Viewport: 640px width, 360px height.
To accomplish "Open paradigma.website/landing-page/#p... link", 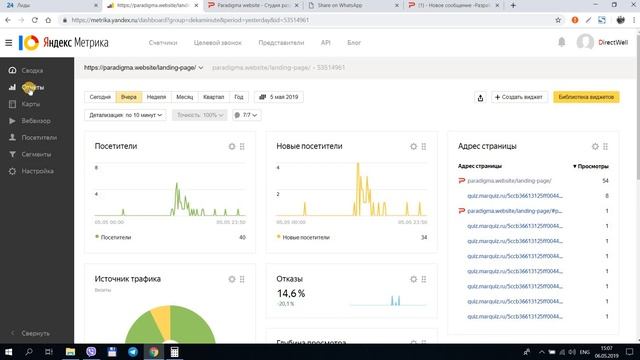I will tap(515, 211).
